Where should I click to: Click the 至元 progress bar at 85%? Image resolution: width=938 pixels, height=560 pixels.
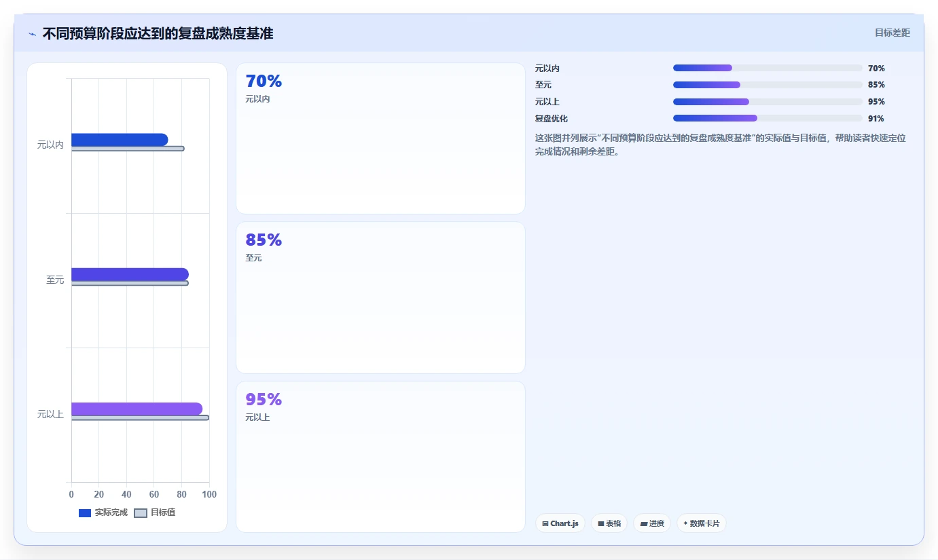pyautogui.click(x=768, y=85)
